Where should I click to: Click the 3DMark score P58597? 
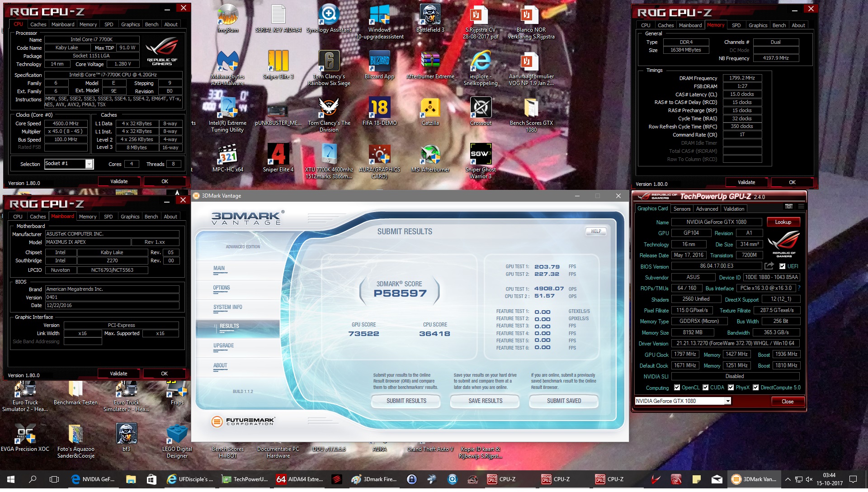(400, 293)
